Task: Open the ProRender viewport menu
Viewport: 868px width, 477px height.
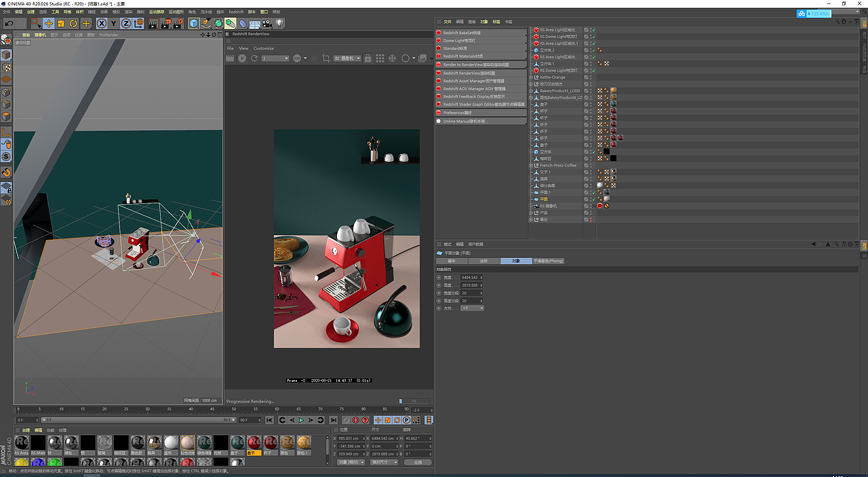Action: pos(108,35)
